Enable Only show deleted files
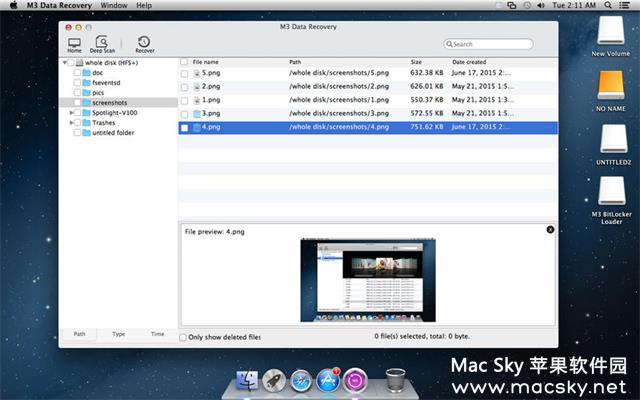 click(x=183, y=337)
